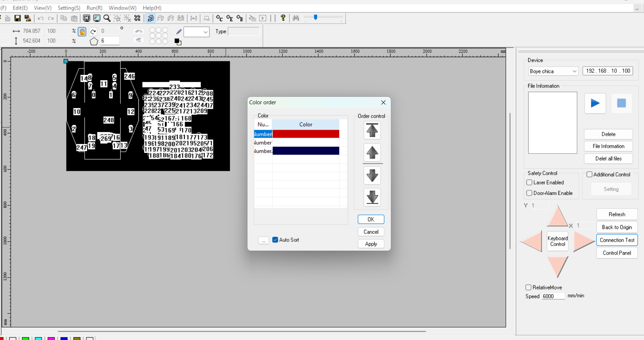Move color to top of order
Image resolution: width=644 pixels, height=340 pixels.
[372, 130]
